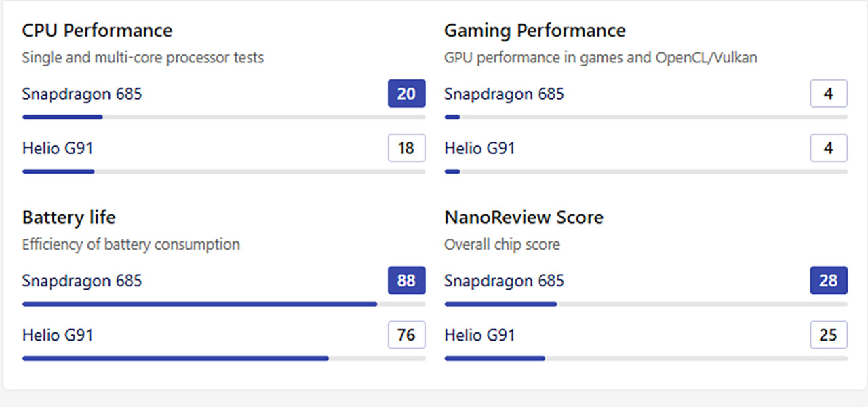Click Snapdragon 685 label under CPU Performance
Image resolution: width=868 pixels, height=407 pixels.
click(x=82, y=94)
